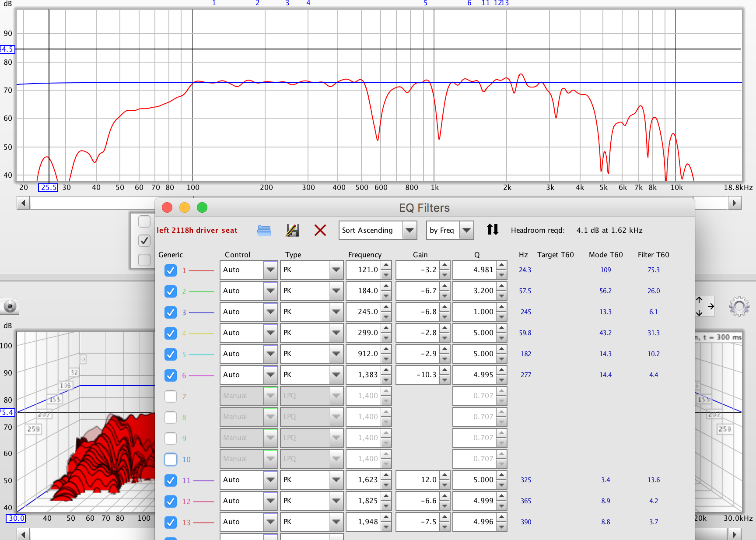Click the Filter T60 column header

tap(653, 255)
